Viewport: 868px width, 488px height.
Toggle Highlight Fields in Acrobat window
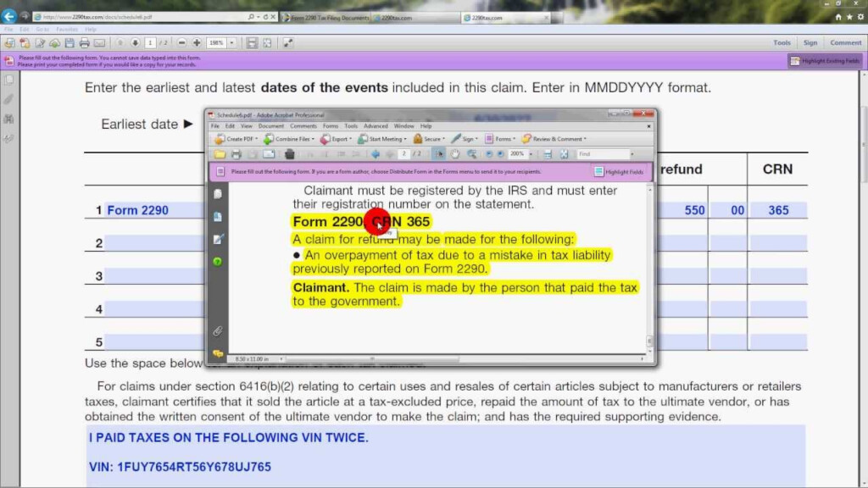619,172
